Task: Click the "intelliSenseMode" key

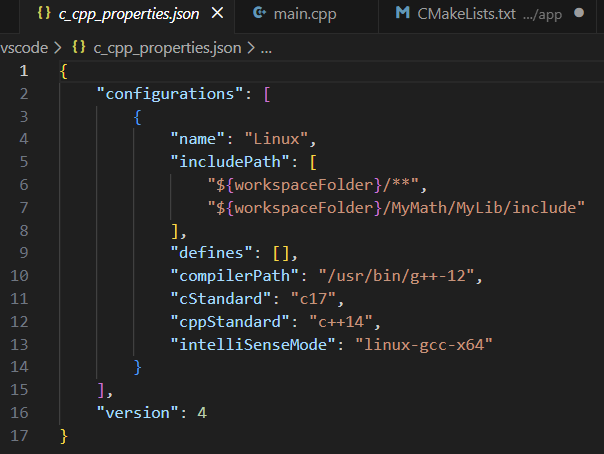Action: (253, 344)
